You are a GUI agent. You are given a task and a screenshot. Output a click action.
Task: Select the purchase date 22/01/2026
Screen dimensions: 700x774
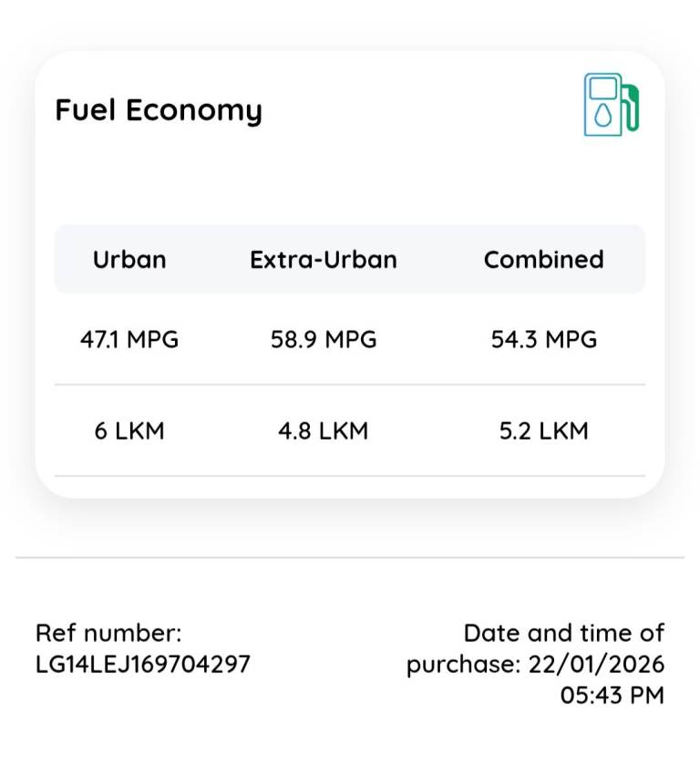596,665
